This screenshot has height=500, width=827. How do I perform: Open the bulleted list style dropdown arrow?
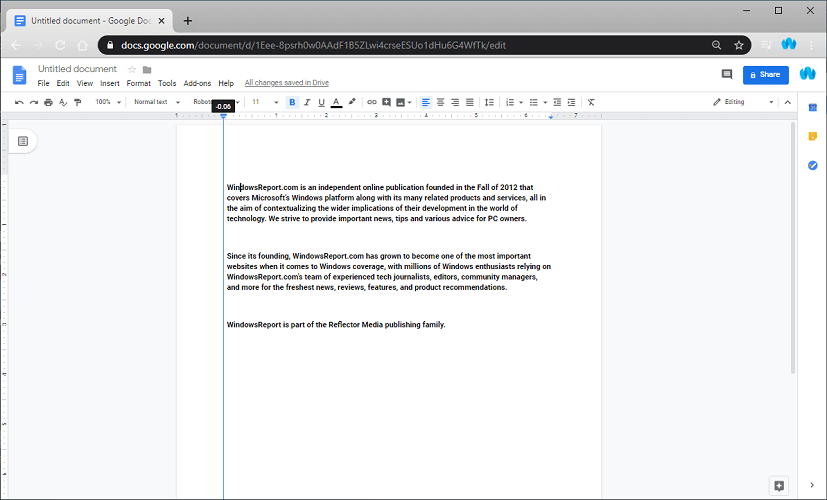point(545,102)
